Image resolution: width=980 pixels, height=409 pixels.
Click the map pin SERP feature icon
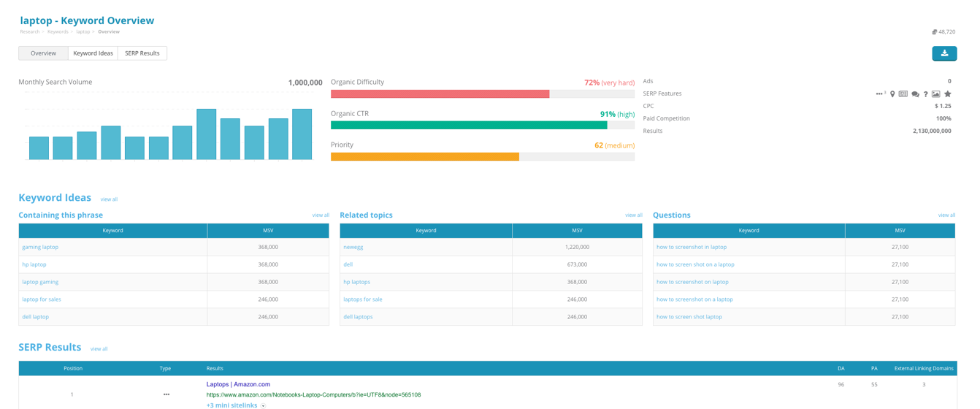[x=892, y=94]
